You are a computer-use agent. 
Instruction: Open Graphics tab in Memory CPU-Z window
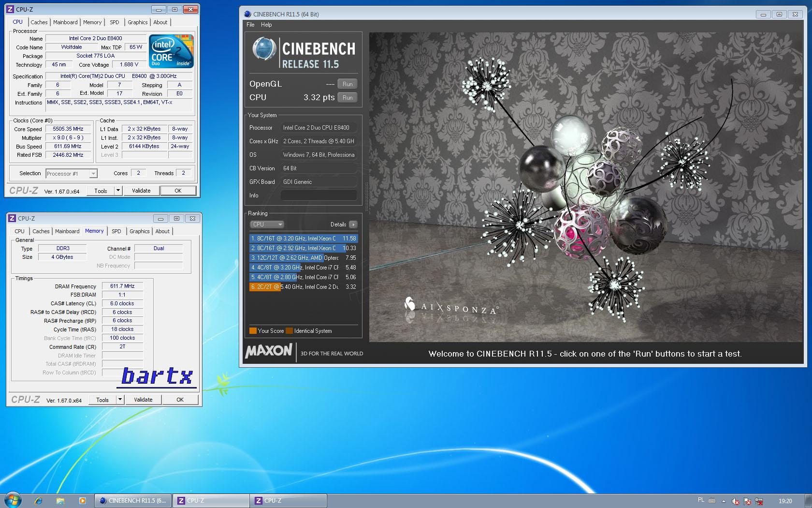click(140, 231)
